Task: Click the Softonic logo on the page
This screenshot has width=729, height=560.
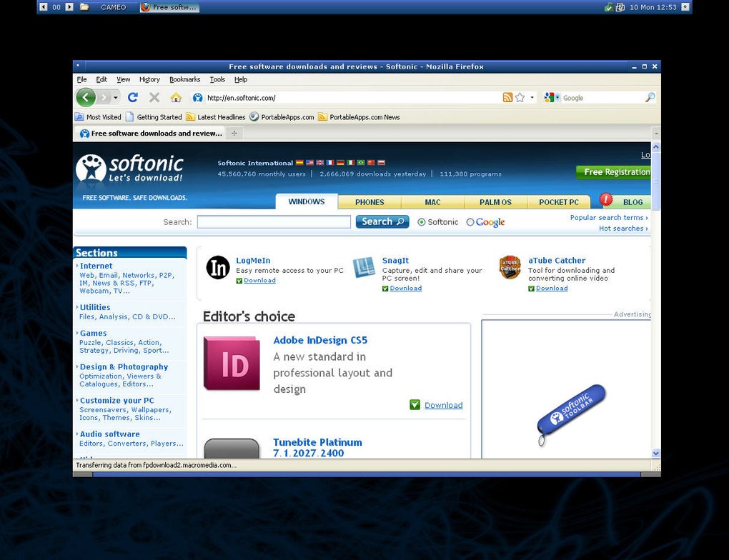Action: point(130,169)
